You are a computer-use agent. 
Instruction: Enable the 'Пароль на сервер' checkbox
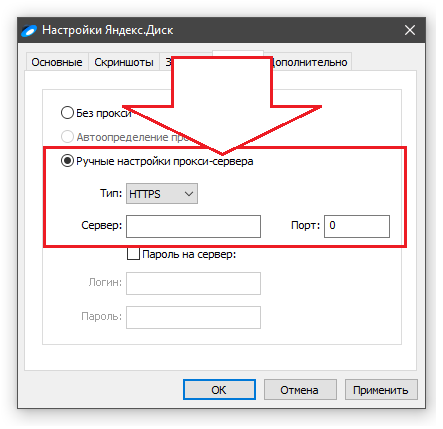pyautogui.click(x=133, y=254)
